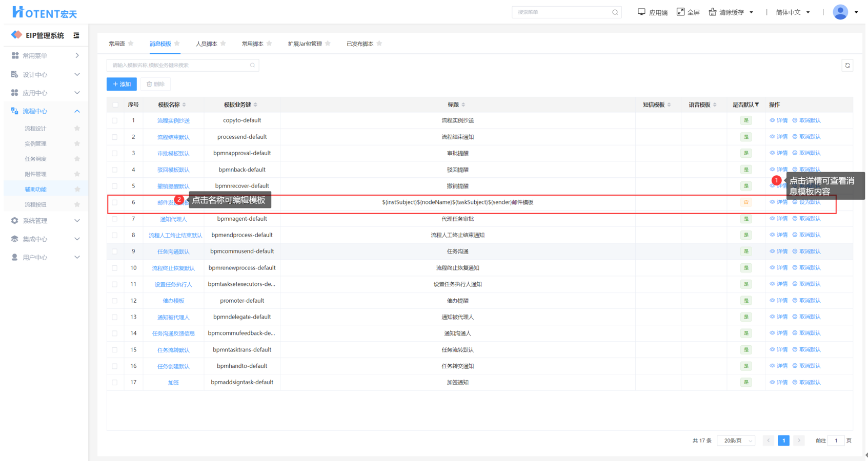Sort by 短信模板 column arrows
Viewport: 868px width, 461px height.
669,104
